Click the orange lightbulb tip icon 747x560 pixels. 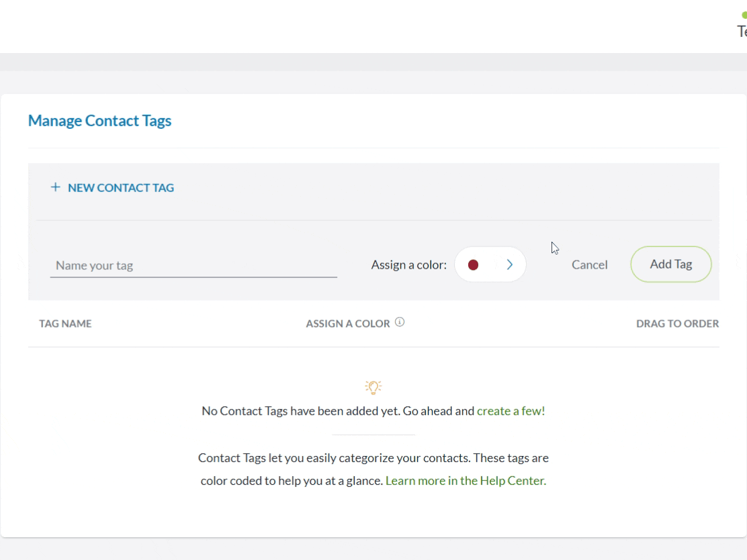[373, 387]
